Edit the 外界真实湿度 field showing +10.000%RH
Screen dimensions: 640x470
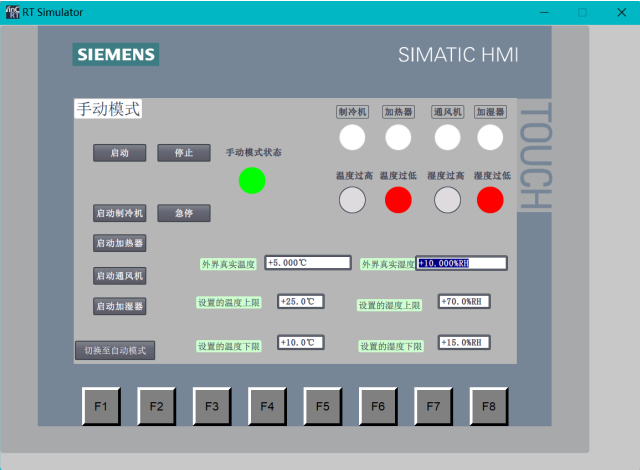pos(461,263)
